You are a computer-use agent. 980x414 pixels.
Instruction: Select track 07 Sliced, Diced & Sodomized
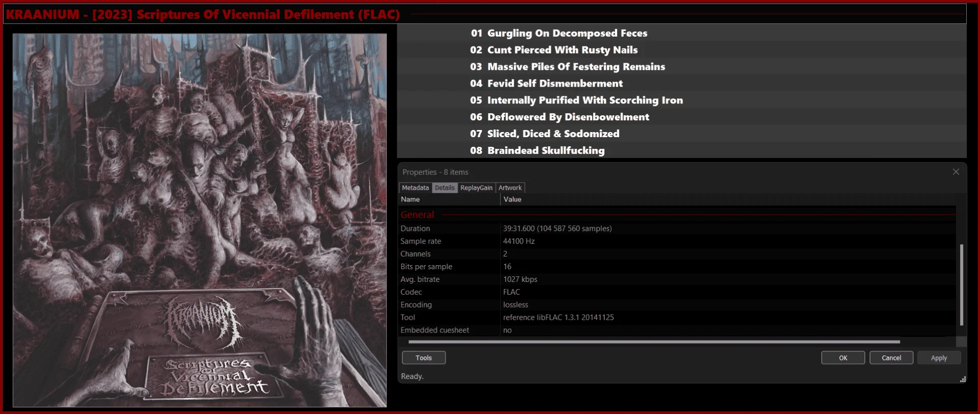click(682, 134)
